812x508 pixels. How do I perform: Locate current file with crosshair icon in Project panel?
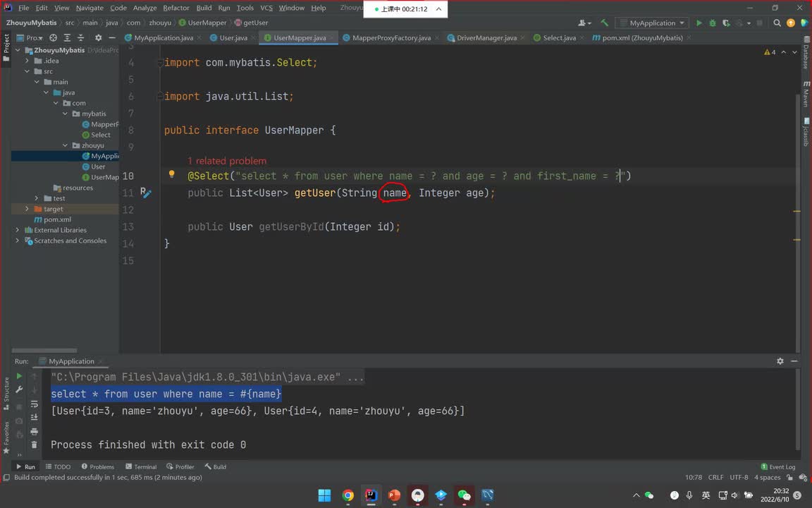54,38
